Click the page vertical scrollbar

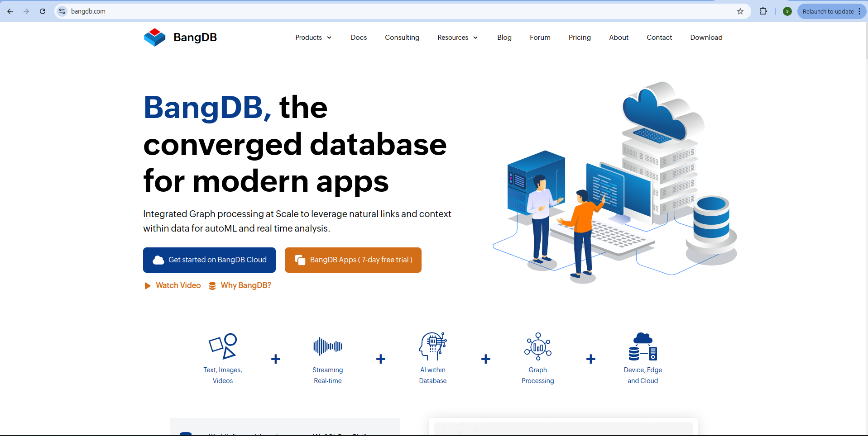[x=866, y=41]
